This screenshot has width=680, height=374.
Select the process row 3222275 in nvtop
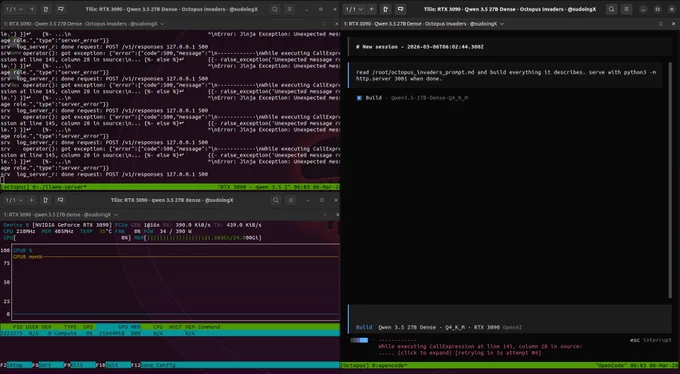click(170, 333)
